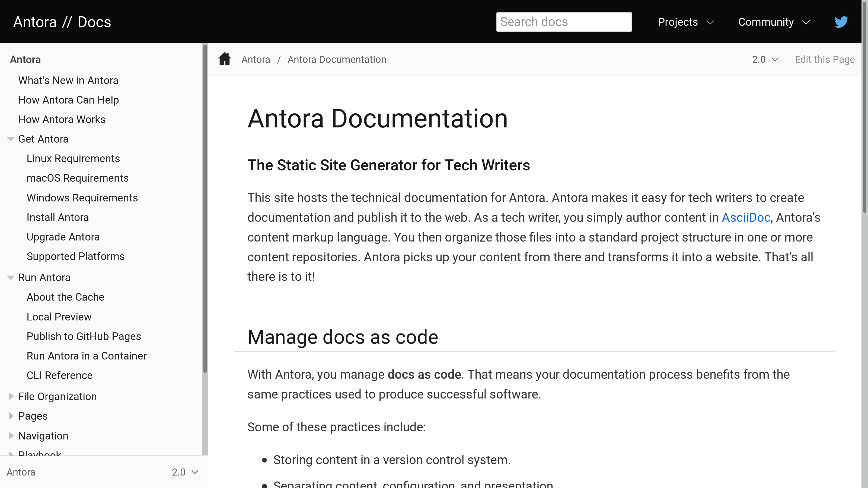The width and height of the screenshot is (868, 488).
Task: Open Upgrade Antora page
Action: coord(63,237)
